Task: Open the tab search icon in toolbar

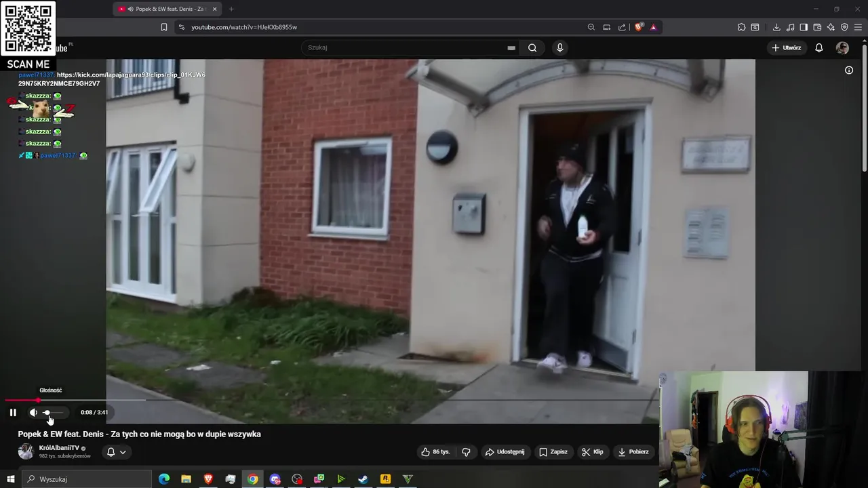Action: (x=755, y=27)
